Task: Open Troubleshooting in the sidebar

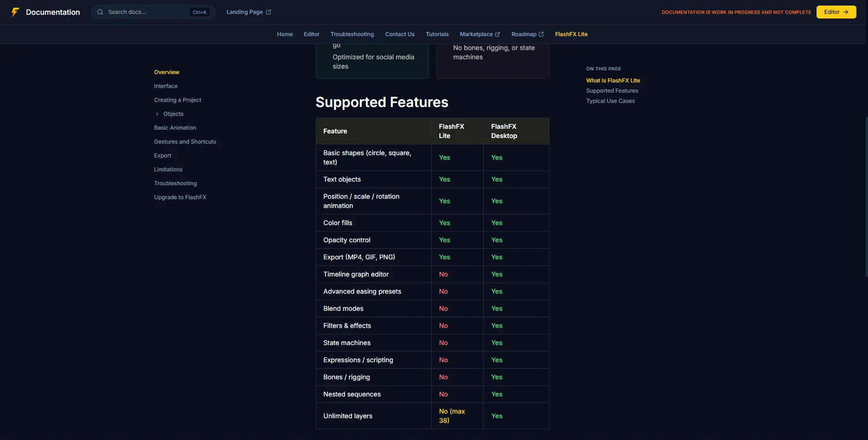Action: pos(175,183)
